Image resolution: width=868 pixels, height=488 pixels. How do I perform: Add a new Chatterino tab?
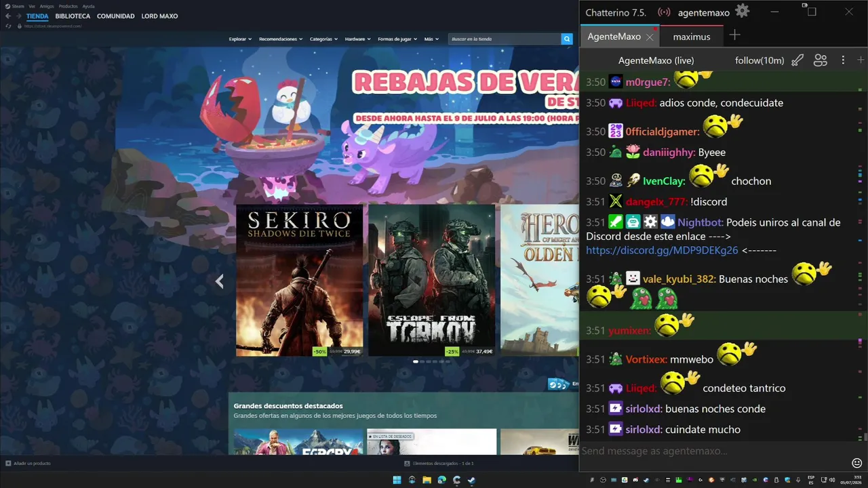tap(734, 35)
